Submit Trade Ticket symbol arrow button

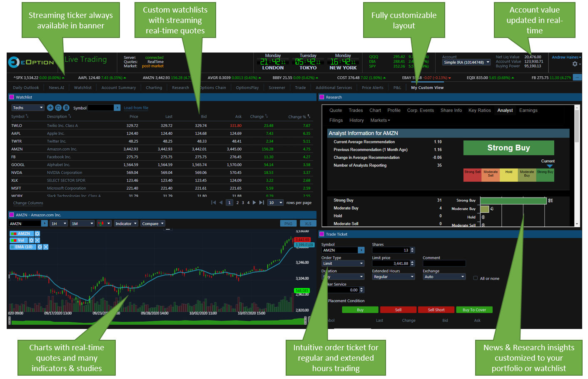coord(361,250)
